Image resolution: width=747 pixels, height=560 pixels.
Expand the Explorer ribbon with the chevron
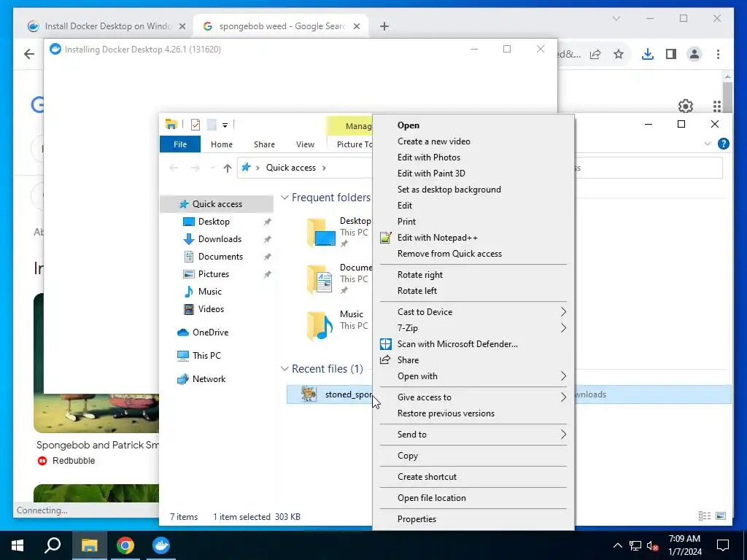(x=708, y=144)
